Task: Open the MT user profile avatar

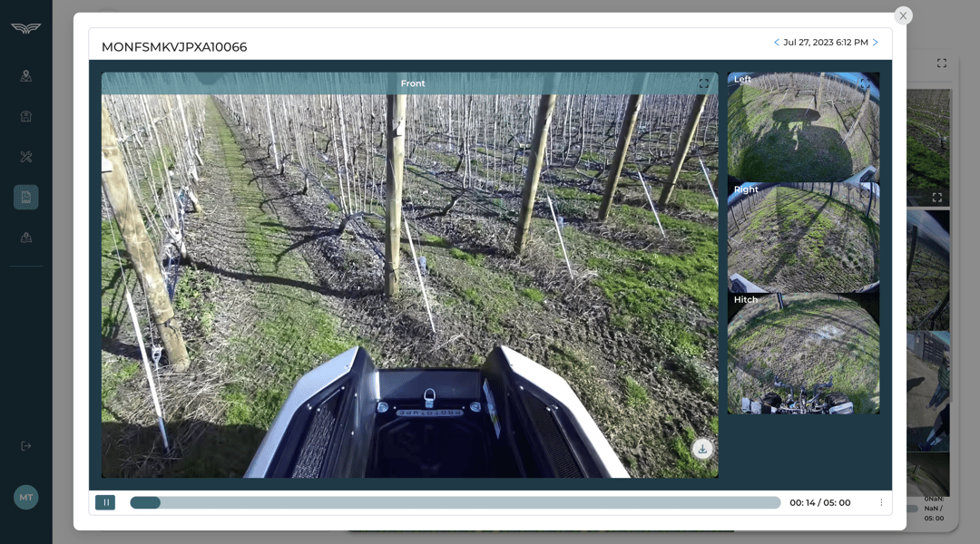Action: click(x=26, y=497)
